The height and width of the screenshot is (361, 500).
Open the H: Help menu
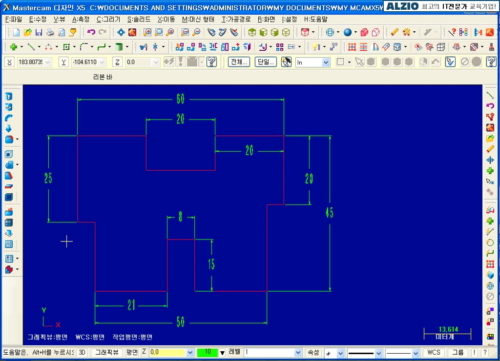pyautogui.click(x=316, y=19)
